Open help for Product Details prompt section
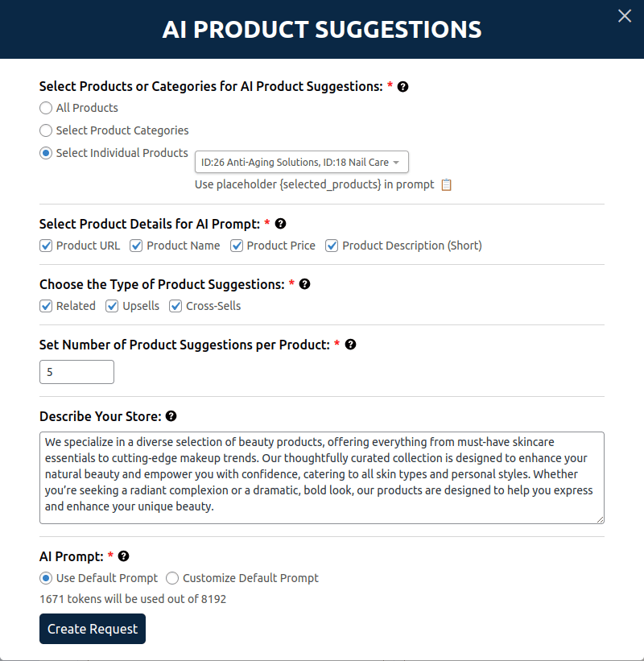This screenshot has width=644, height=661. [x=279, y=224]
